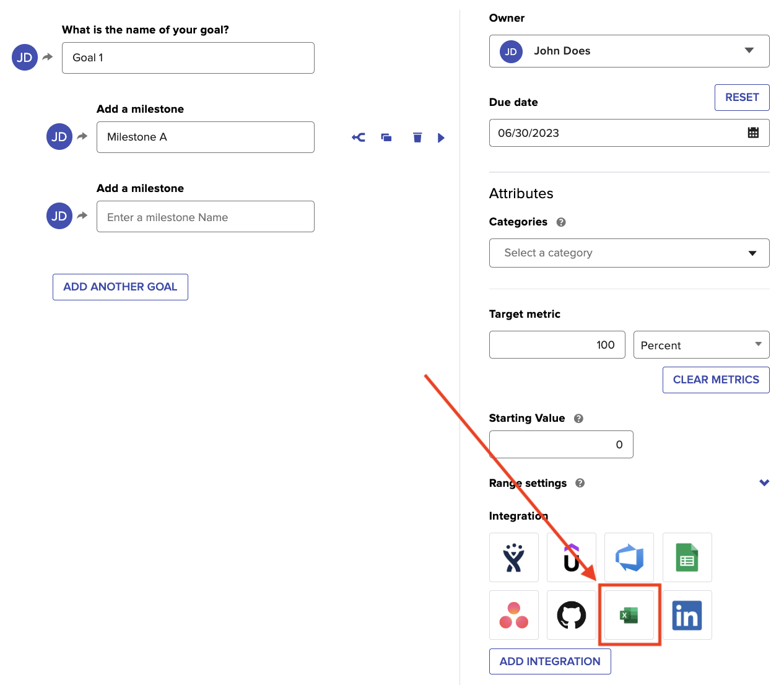Choose the GitHub integration

572,615
